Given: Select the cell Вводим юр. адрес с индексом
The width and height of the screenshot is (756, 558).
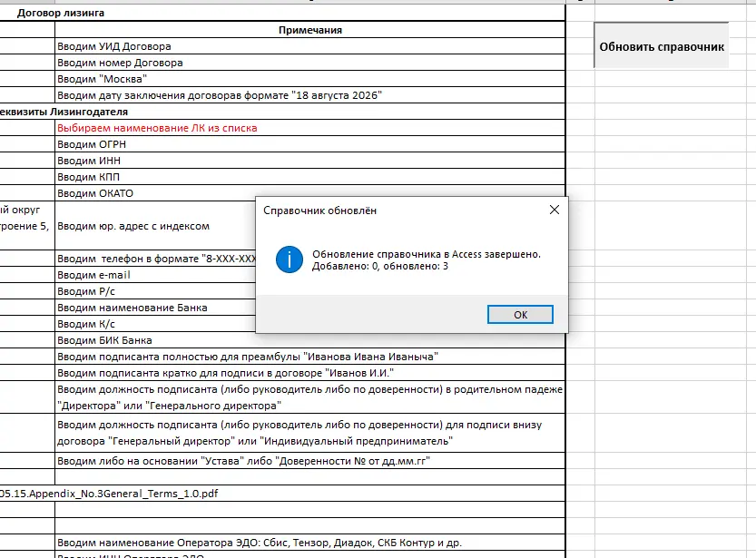Looking at the screenshot, I should pos(155,226).
